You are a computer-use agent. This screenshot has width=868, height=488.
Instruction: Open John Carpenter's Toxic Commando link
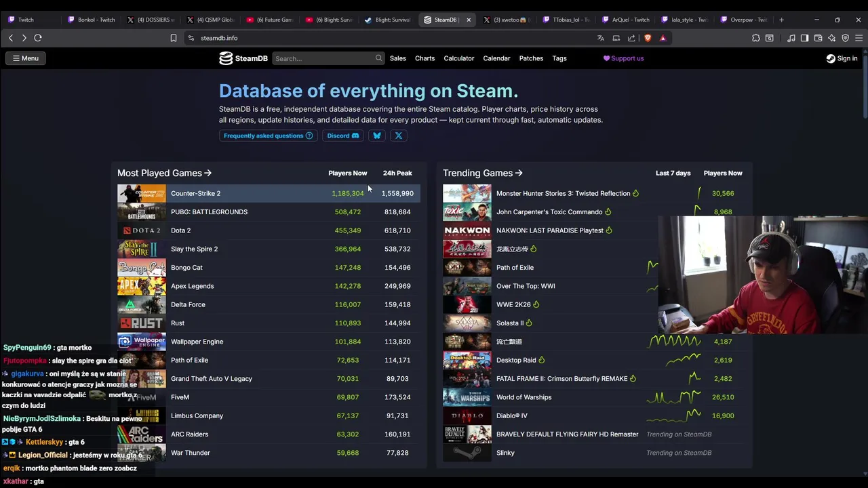(549, 212)
